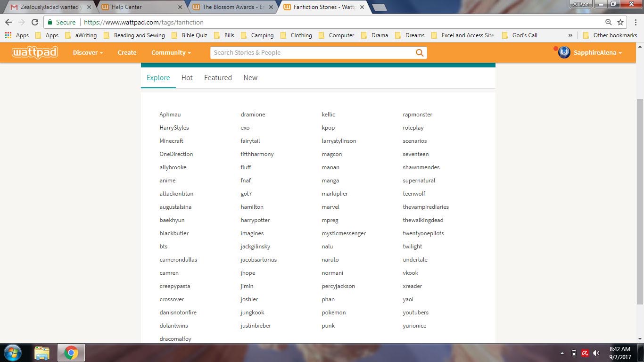Image resolution: width=644 pixels, height=362 pixels.
Task: Open the supernatural tag link
Action: pos(419,181)
